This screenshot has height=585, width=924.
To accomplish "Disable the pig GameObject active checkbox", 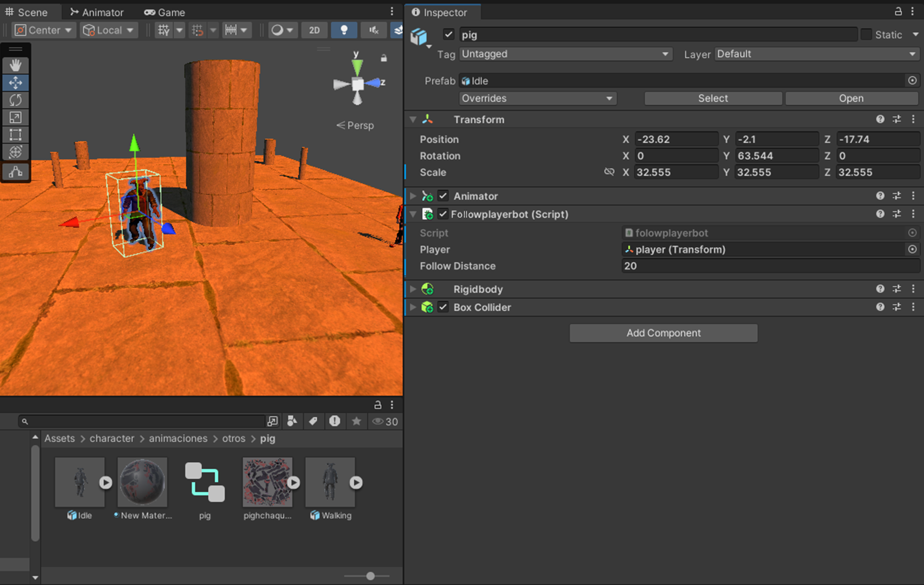I will pyautogui.click(x=449, y=35).
